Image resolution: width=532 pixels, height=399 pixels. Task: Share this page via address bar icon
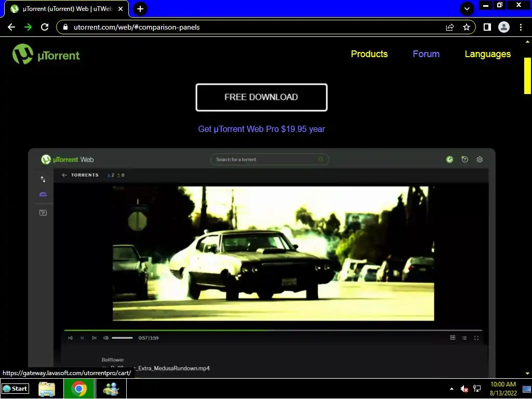click(x=450, y=27)
